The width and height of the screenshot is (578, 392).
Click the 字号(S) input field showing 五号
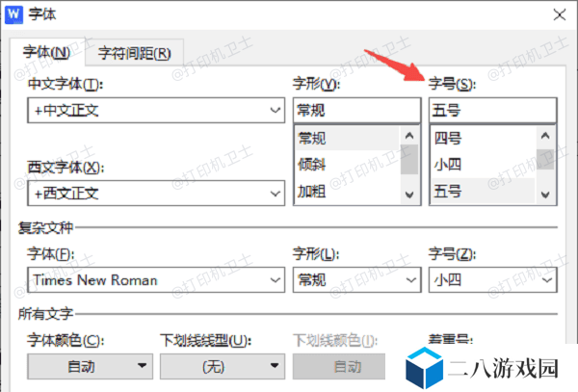tap(493, 110)
